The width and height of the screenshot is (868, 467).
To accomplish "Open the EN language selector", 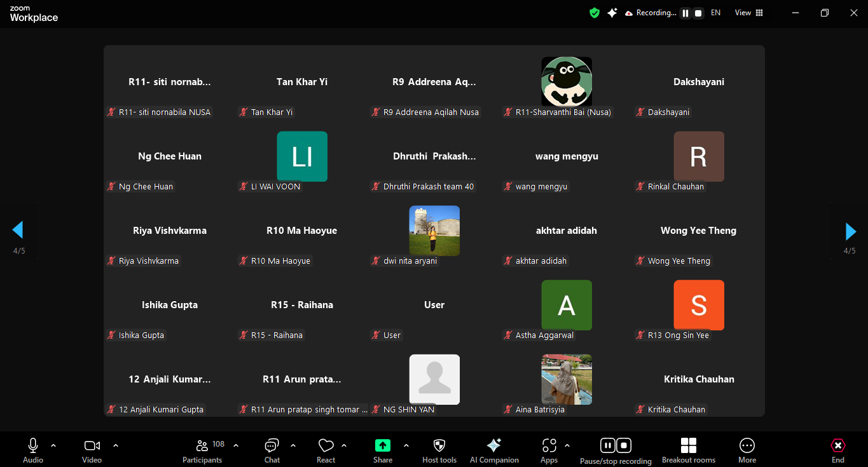I will click(716, 13).
